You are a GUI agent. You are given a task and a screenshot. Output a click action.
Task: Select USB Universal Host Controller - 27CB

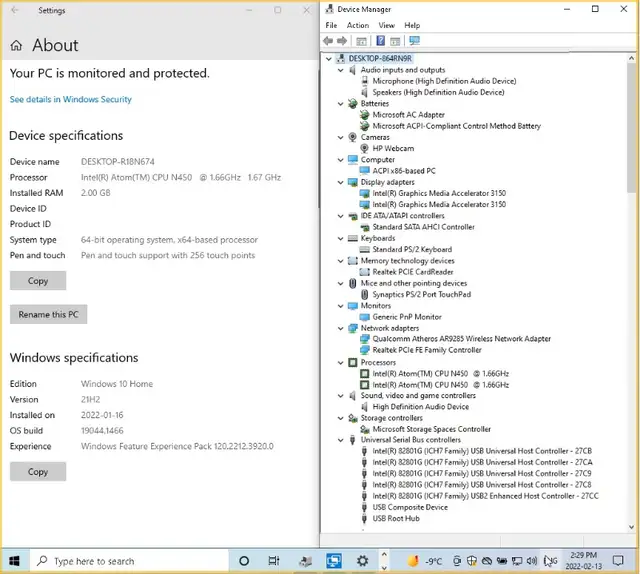482,451
